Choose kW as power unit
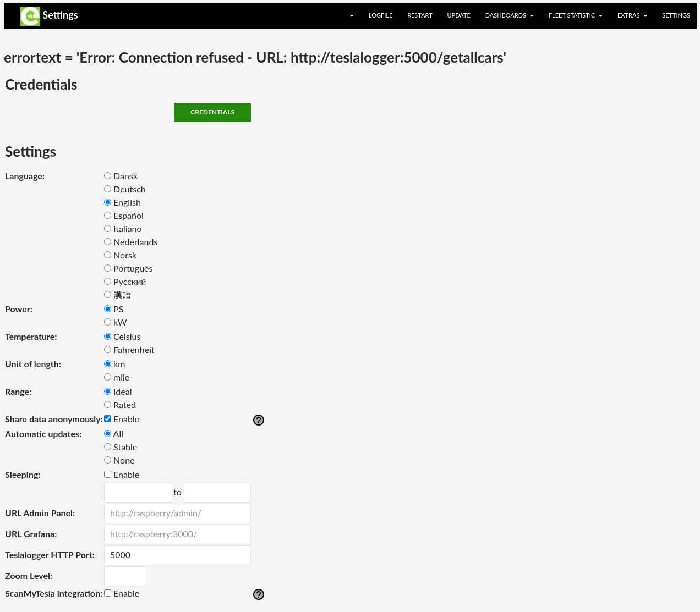The width and height of the screenshot is (700, 612). 108,322
